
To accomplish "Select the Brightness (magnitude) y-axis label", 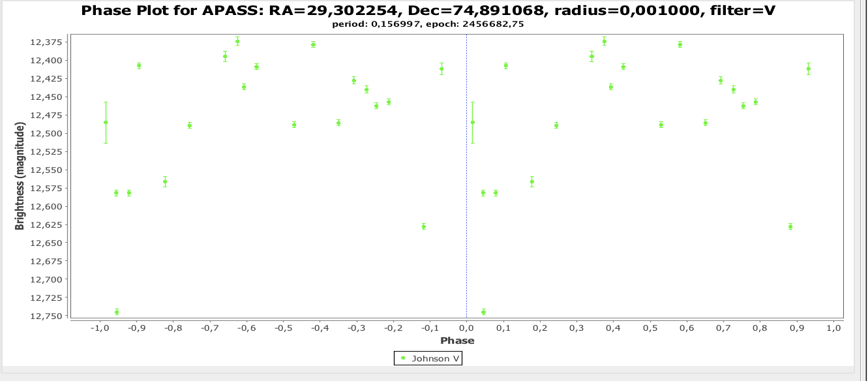I will click(x=20, y=174).
